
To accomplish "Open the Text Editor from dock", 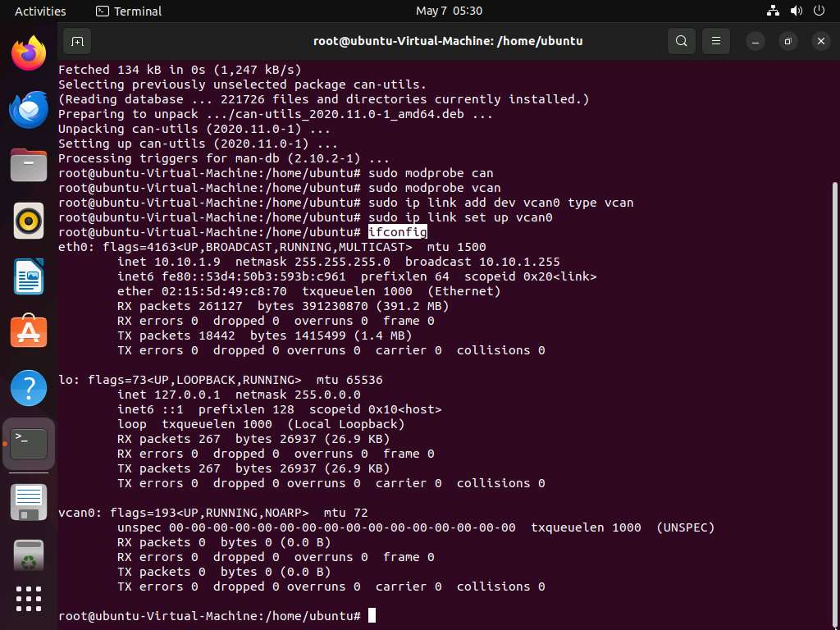I will coord(29,501).
